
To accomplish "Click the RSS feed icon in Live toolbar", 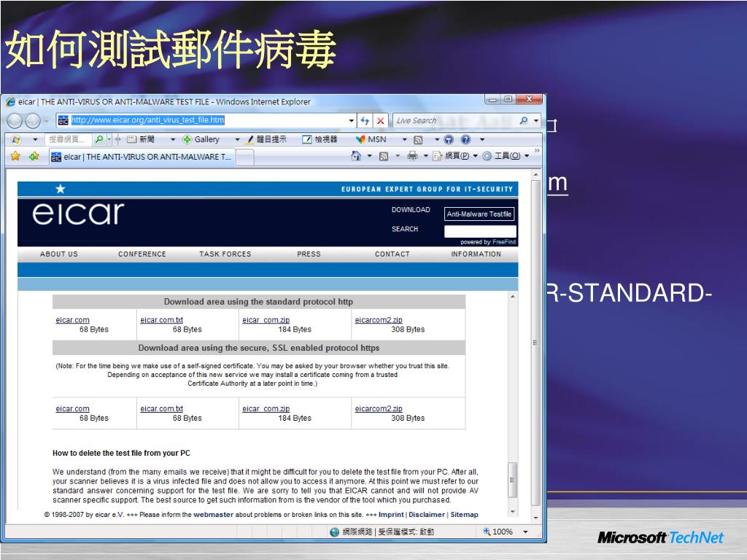I will (418, 139).
